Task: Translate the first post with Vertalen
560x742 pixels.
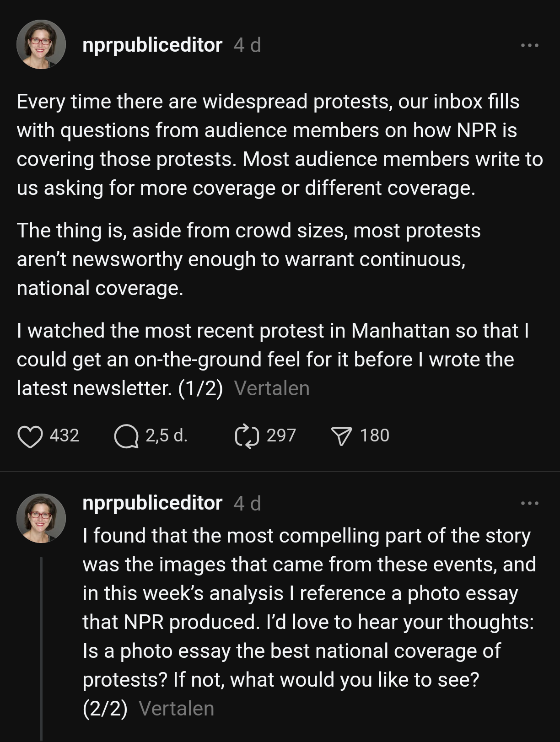Action: [272, 388]
